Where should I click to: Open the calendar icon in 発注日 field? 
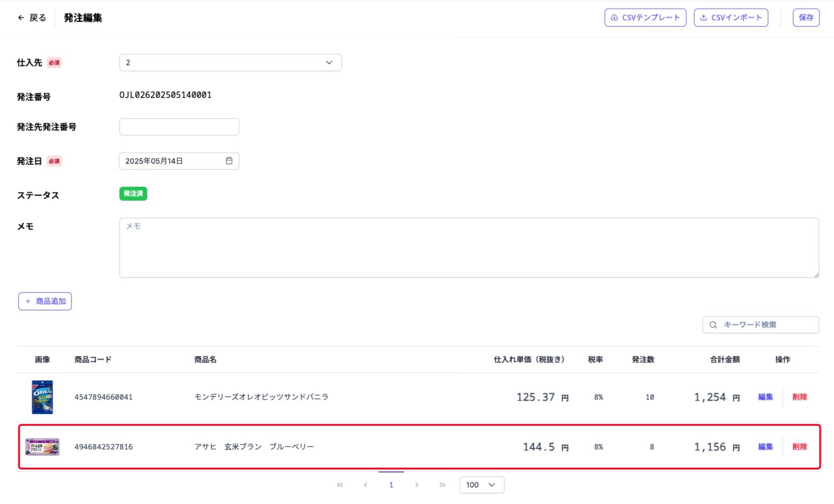coord(229,161)
